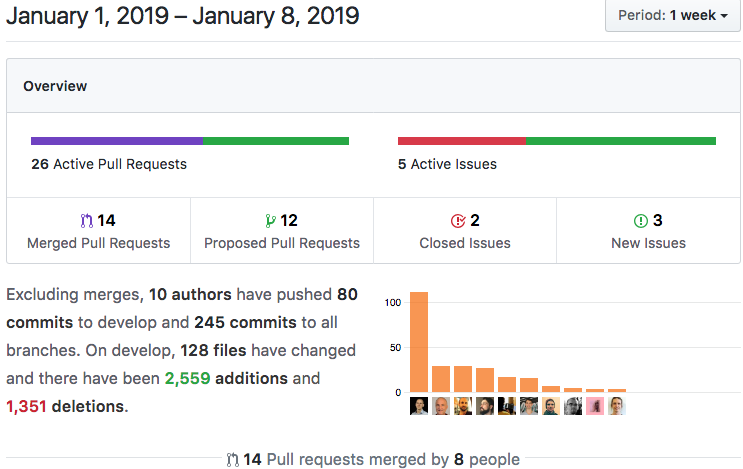Click the tallest orange commit bar
The height and width of the screenshot is (469, 743).
(419, 342)
